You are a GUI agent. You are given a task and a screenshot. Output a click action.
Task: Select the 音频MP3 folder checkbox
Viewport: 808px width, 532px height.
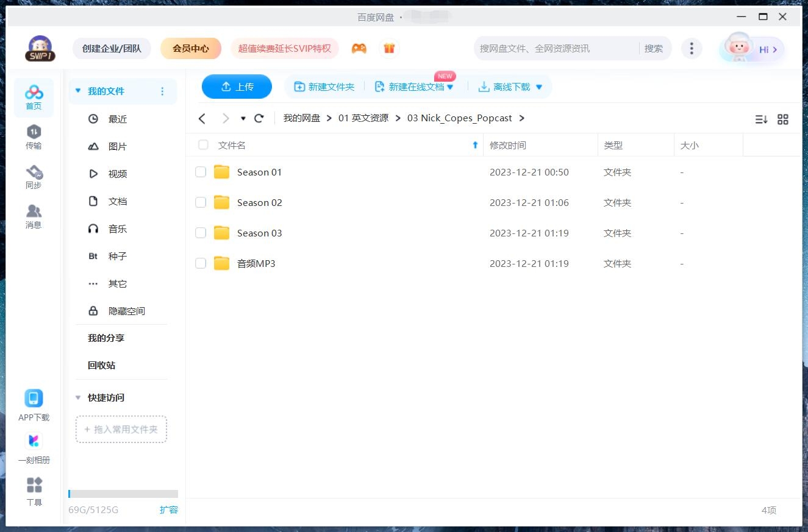point(201,263)
